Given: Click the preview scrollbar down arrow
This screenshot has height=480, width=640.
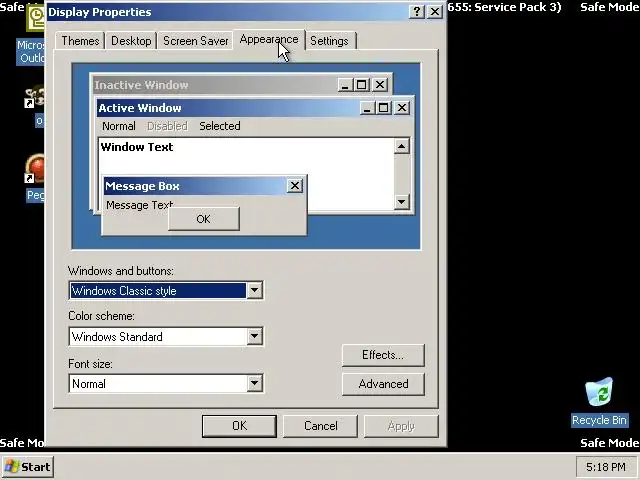Looking at the screenshot, I should click(402, 201).
